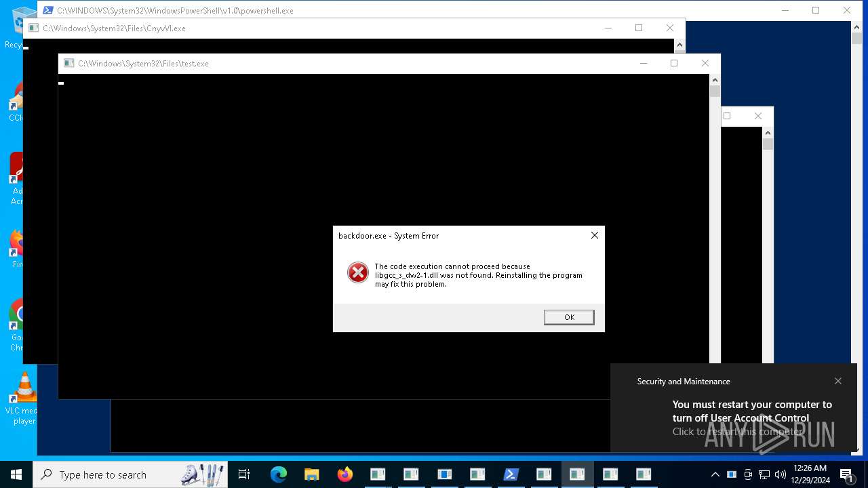Show hidden system tray icons
868x488 pixels.
(715, 474)
